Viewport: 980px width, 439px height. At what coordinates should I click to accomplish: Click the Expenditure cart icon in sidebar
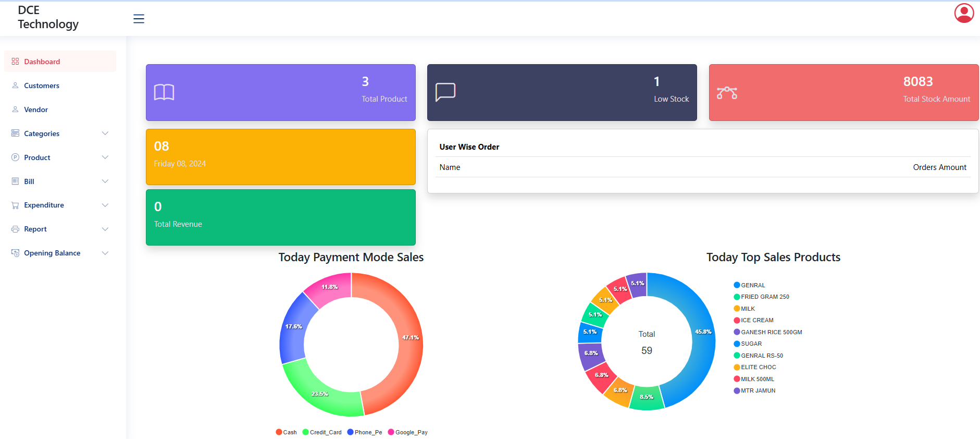click(15, 205)
